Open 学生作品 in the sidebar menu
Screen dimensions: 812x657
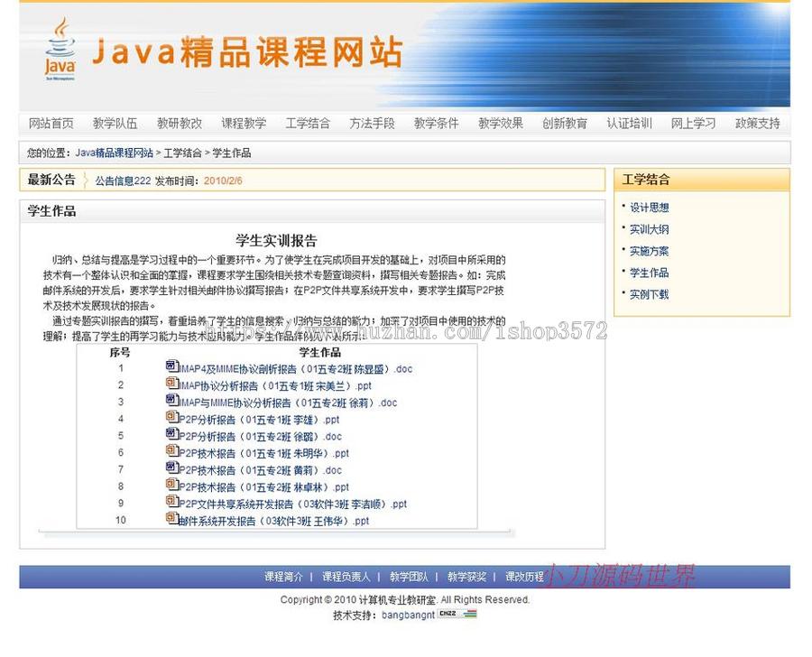[648, 273]
